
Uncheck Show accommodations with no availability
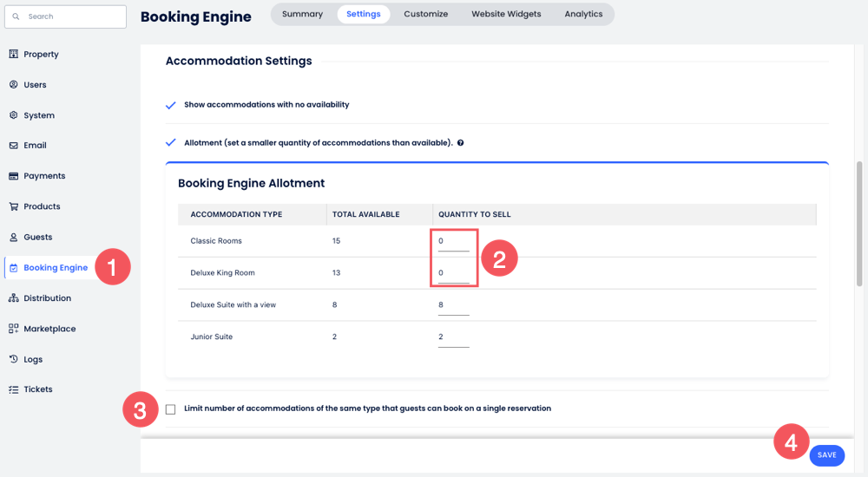171,105
